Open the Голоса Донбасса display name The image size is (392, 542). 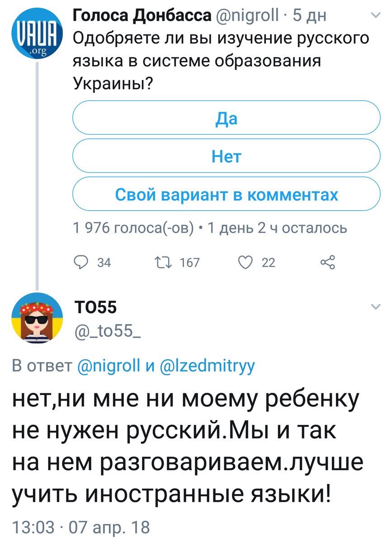[142, 17]
